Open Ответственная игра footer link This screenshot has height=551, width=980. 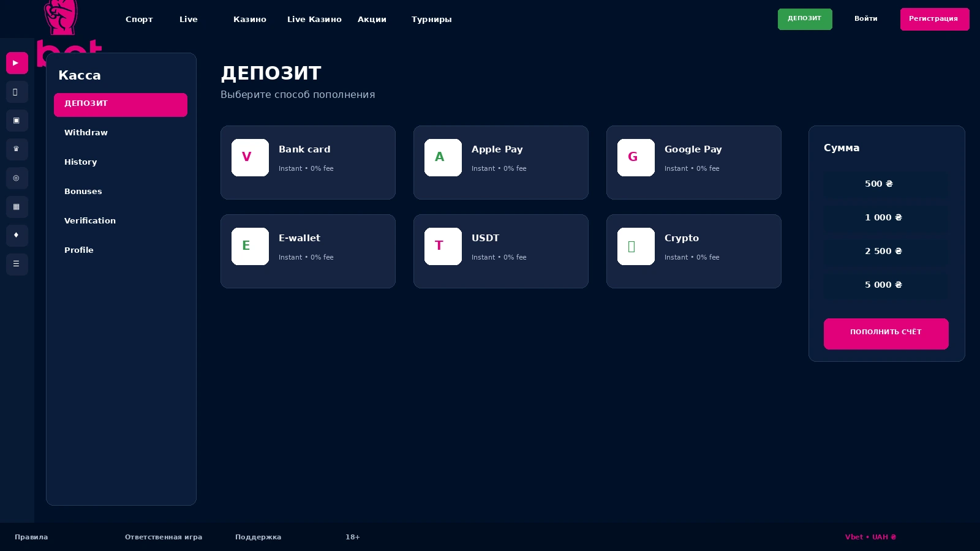[x=164, y=538]
